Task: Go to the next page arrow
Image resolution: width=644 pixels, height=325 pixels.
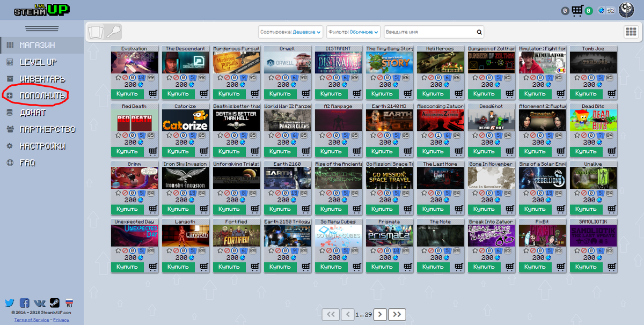Action: pos(380,314)
